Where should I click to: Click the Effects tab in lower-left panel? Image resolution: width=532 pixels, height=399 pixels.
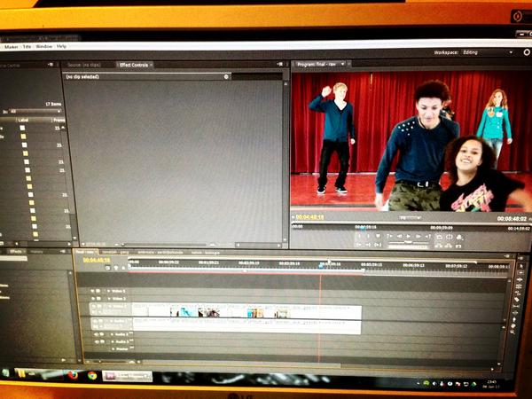click(x=16, y=252)
